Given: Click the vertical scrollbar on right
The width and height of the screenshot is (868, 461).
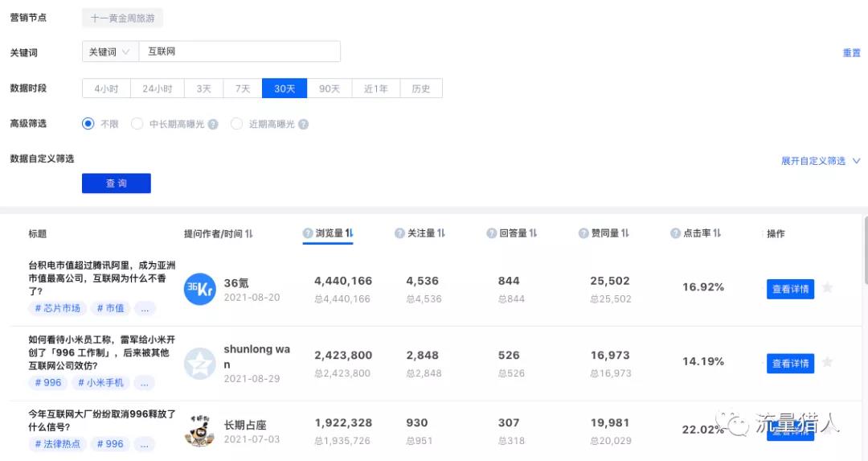Looking at the screenshot, I should (x=865, y=249).
